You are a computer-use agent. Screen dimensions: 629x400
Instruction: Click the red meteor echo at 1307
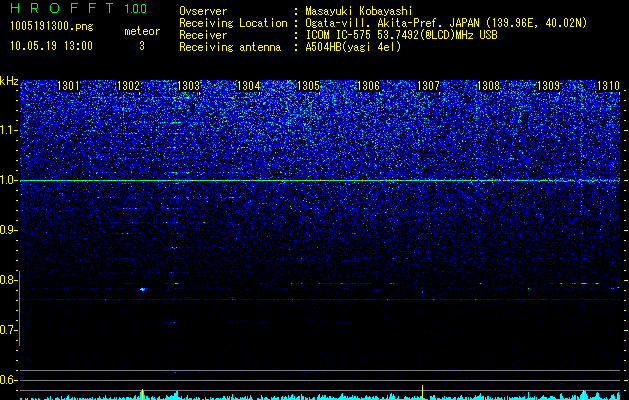(422, 292)
